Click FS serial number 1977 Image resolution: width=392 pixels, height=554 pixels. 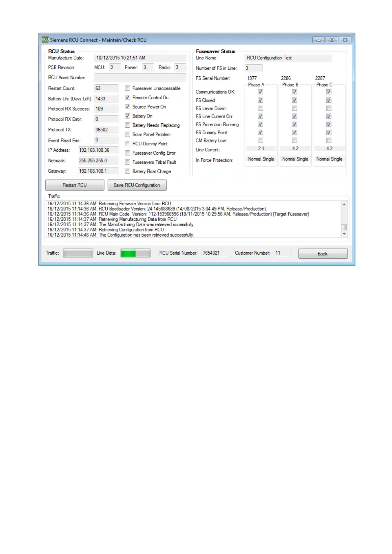[x=252, y=78]
